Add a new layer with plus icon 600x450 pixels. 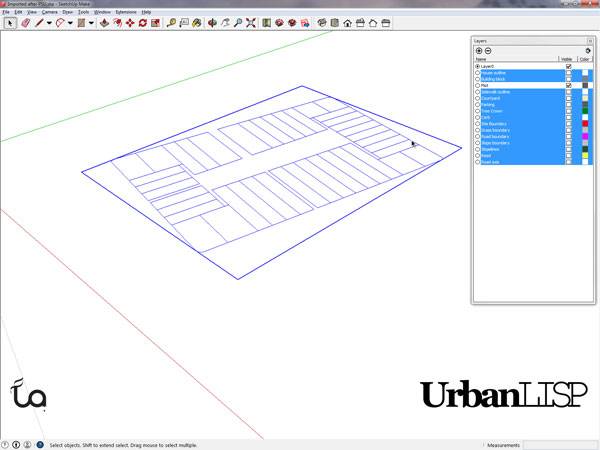pos(478,50)
